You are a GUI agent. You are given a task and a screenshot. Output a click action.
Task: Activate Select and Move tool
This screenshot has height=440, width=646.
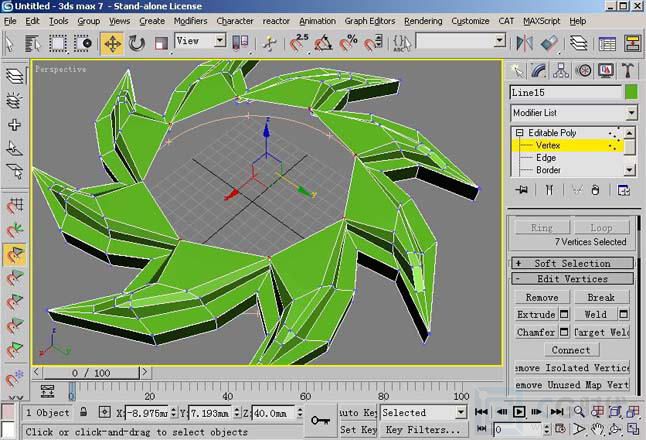point(112,43)
